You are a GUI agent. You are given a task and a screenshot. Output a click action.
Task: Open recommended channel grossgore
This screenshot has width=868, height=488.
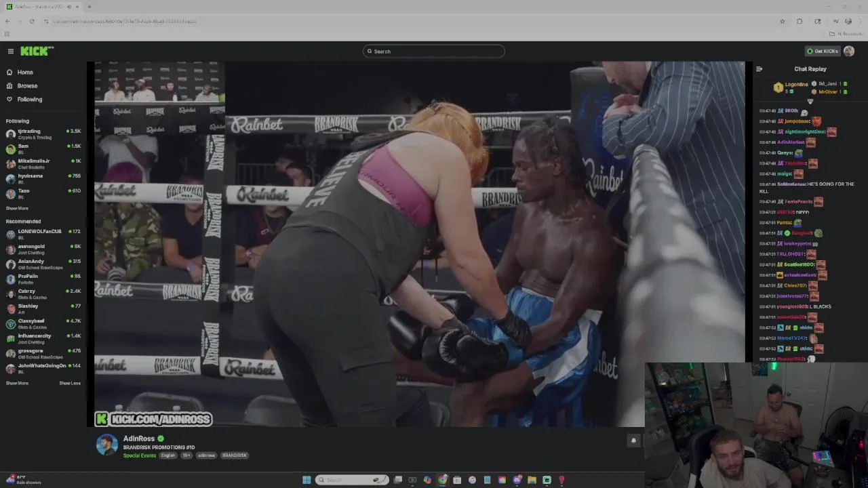click(x=43, y=353)
